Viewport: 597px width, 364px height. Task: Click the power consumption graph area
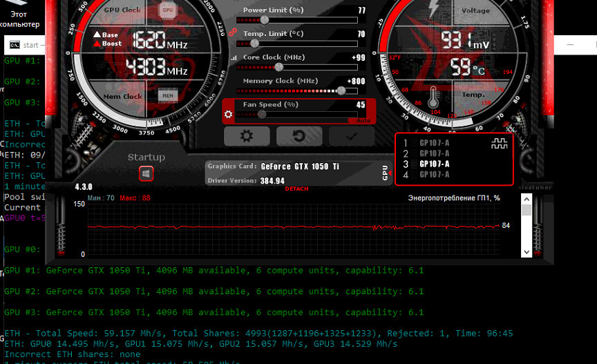[x=294, y=229]
